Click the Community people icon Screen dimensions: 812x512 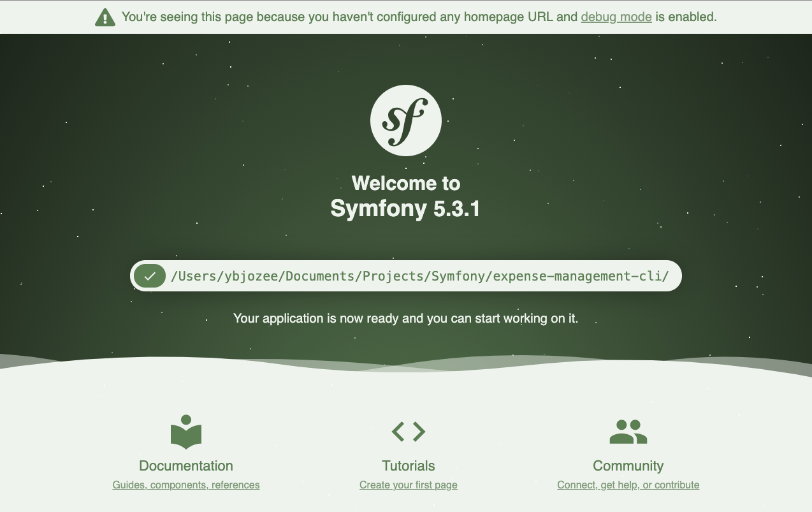(x=628, y=432)
